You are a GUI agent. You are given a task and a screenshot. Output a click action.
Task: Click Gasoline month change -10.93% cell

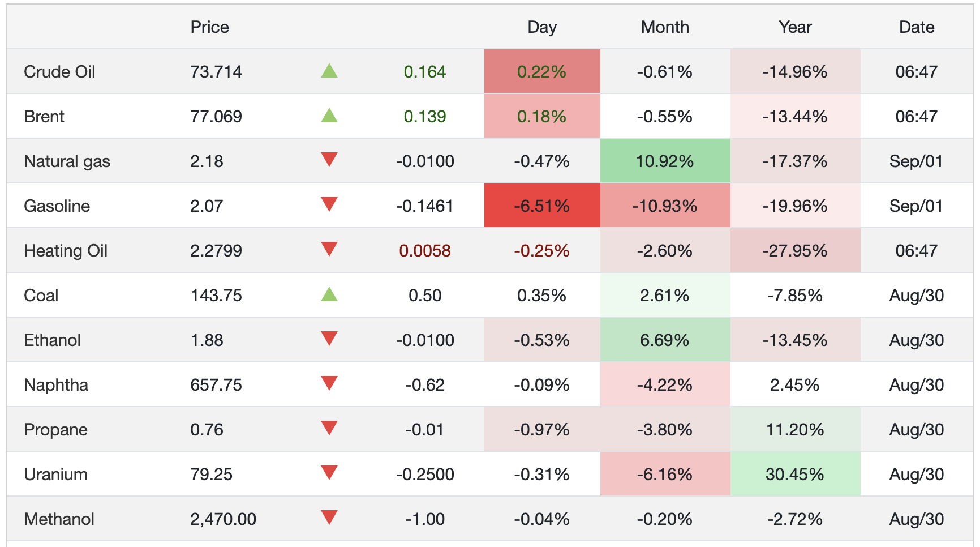click(665, 206)
